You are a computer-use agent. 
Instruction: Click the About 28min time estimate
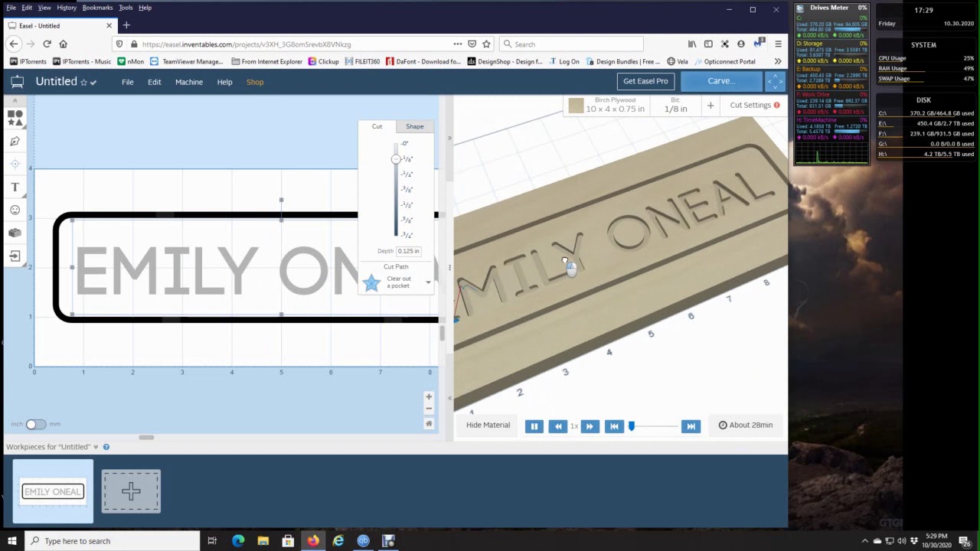746,425
